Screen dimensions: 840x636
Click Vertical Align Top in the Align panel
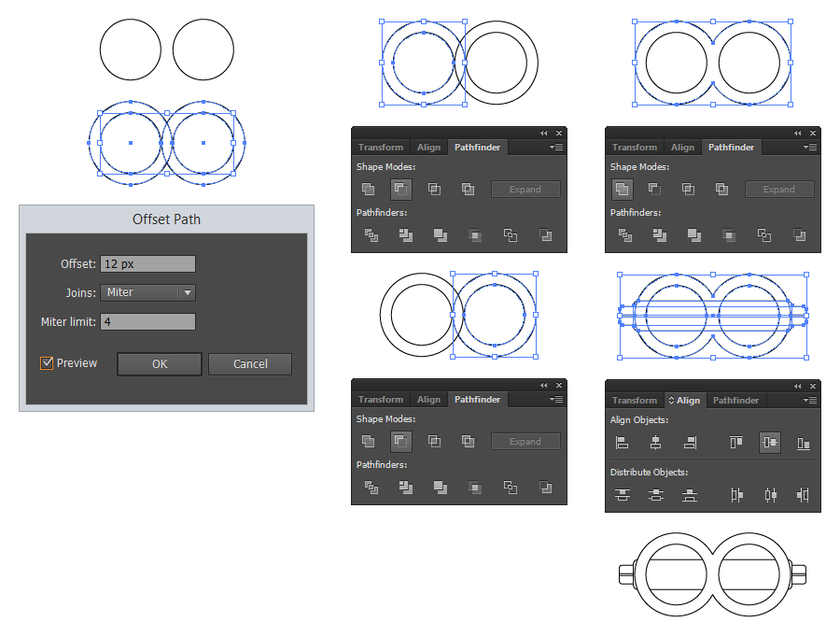point(736,443)
